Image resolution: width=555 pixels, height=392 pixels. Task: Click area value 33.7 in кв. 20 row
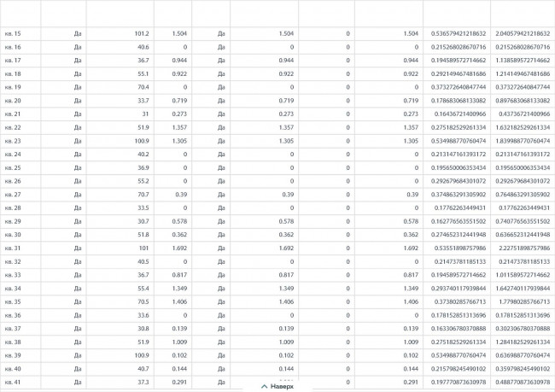(x=143, y=101)
